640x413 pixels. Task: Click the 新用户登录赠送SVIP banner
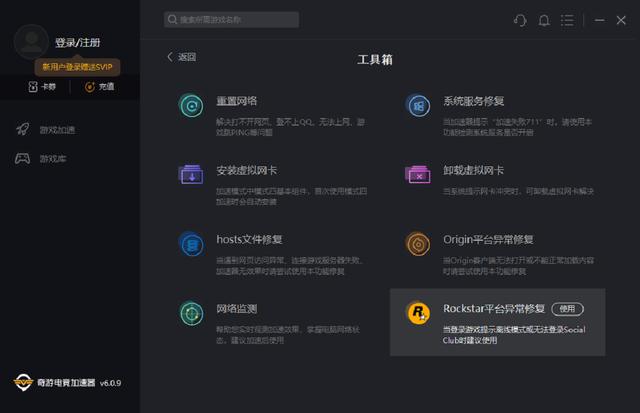(x=77, y=67)
